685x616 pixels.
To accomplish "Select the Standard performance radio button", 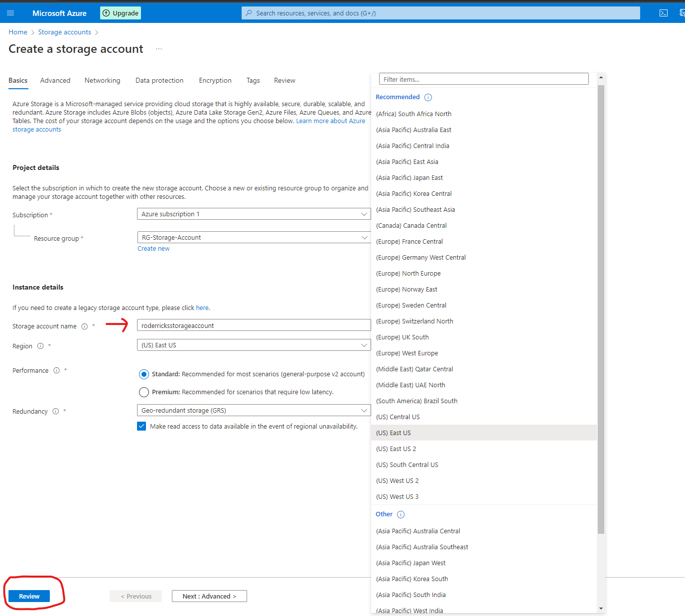I will pos(143,374).
